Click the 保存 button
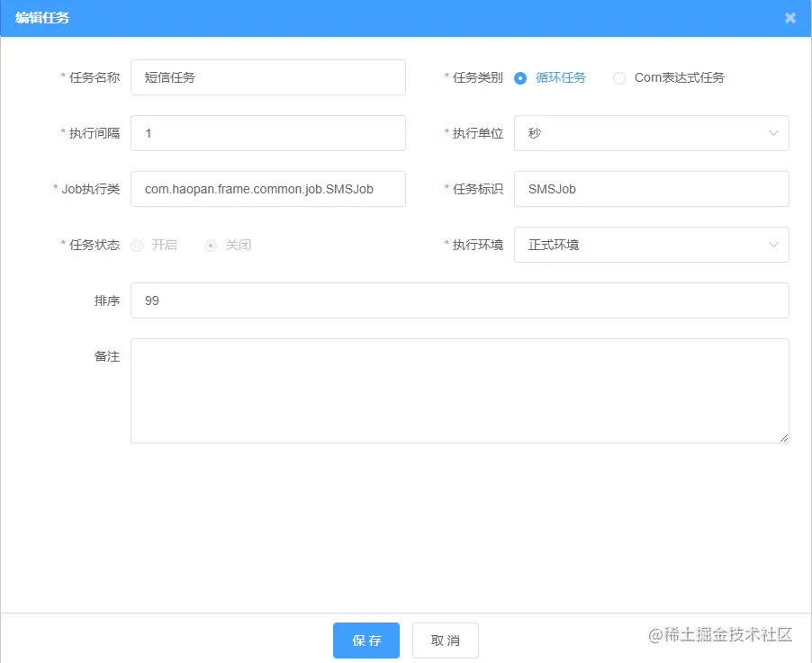 [x=366, y=641]
